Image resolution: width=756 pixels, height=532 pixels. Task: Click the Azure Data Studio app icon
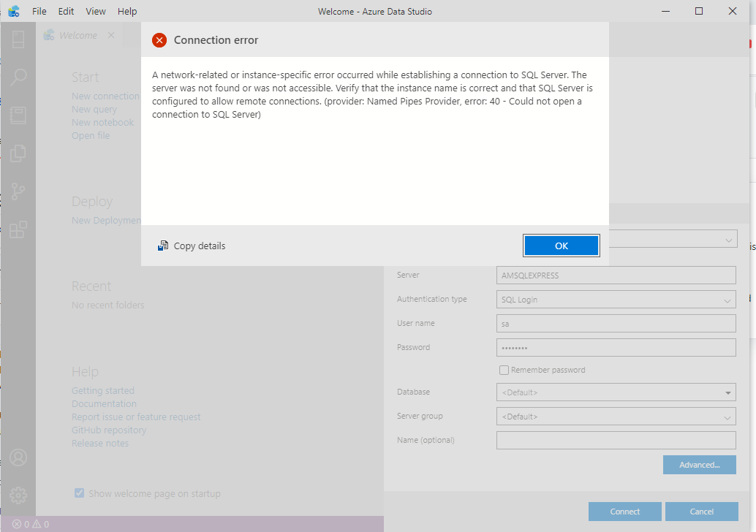coord(13,11)
